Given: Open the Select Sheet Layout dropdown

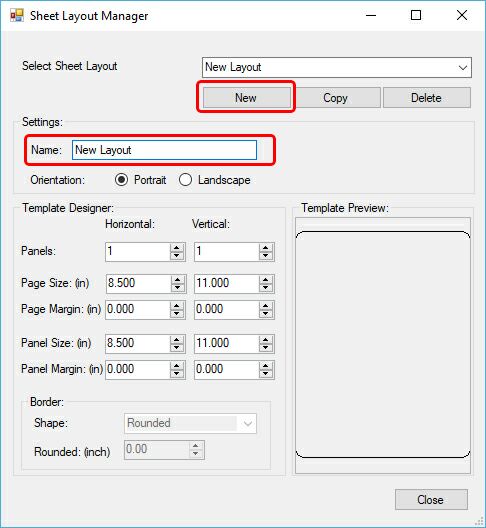Looking at the screenshot, I should (463, 67).
